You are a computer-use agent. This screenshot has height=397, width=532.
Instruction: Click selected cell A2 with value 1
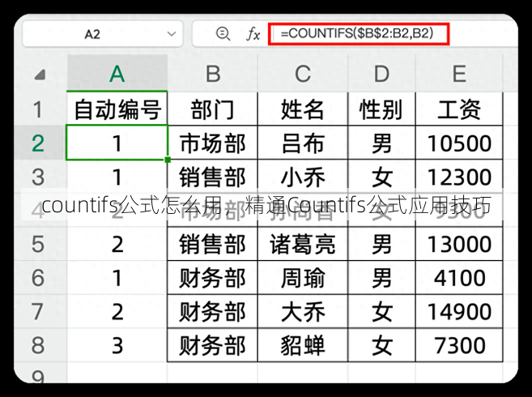[117, 143]
